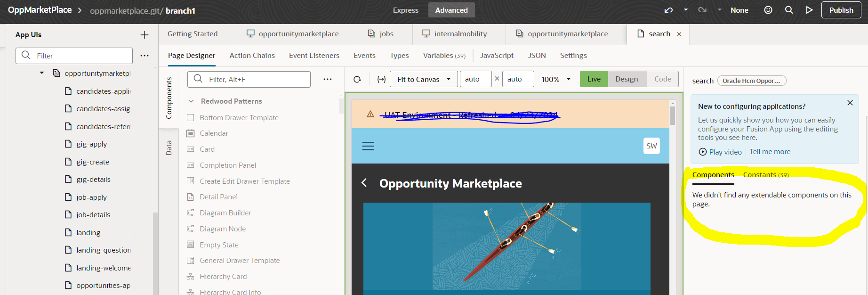
Task: Collapse the Redwood Patterns section
Action: tap(191, 101)
